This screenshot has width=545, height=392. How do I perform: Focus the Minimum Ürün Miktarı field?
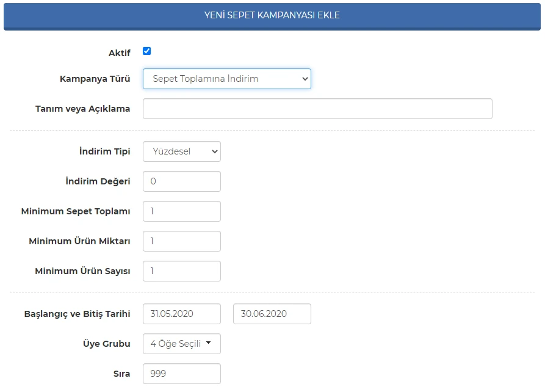(x=181, y=241)
